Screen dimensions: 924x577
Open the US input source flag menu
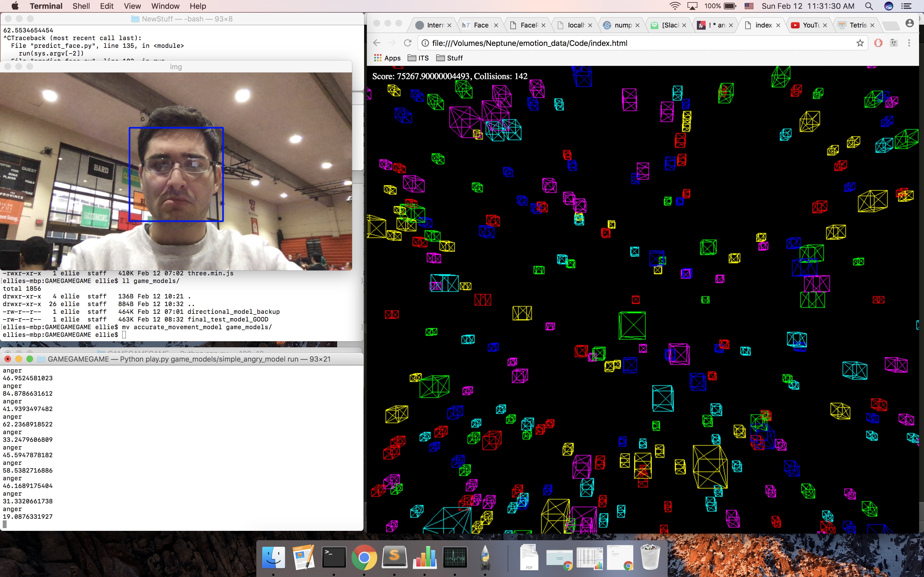click(x=749, y=6)
